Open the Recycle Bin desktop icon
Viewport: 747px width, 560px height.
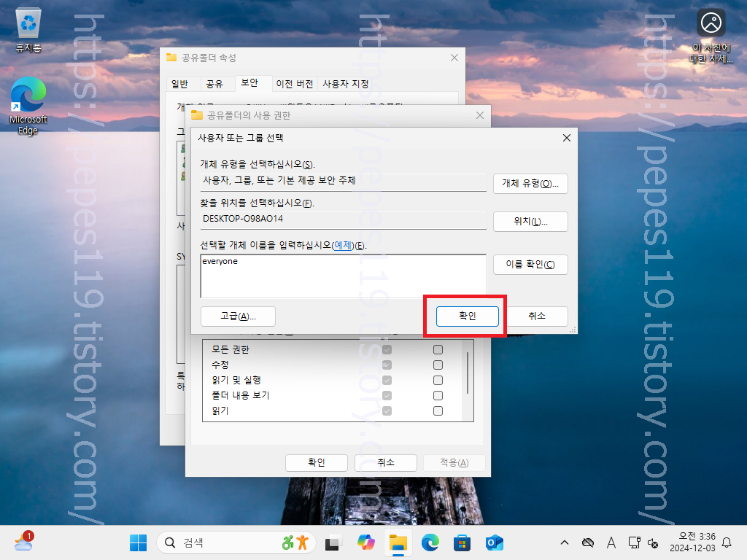tap(28, 31)
